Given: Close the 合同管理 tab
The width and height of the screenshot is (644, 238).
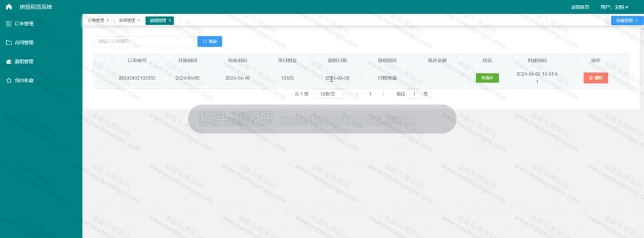Looking at the screenshot, I should (x=139, y=20).
